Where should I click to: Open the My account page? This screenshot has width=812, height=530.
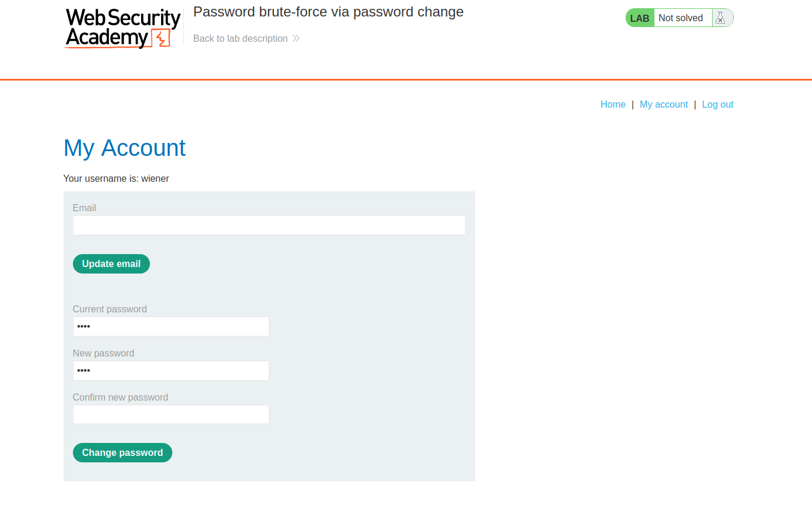(663, 104)
